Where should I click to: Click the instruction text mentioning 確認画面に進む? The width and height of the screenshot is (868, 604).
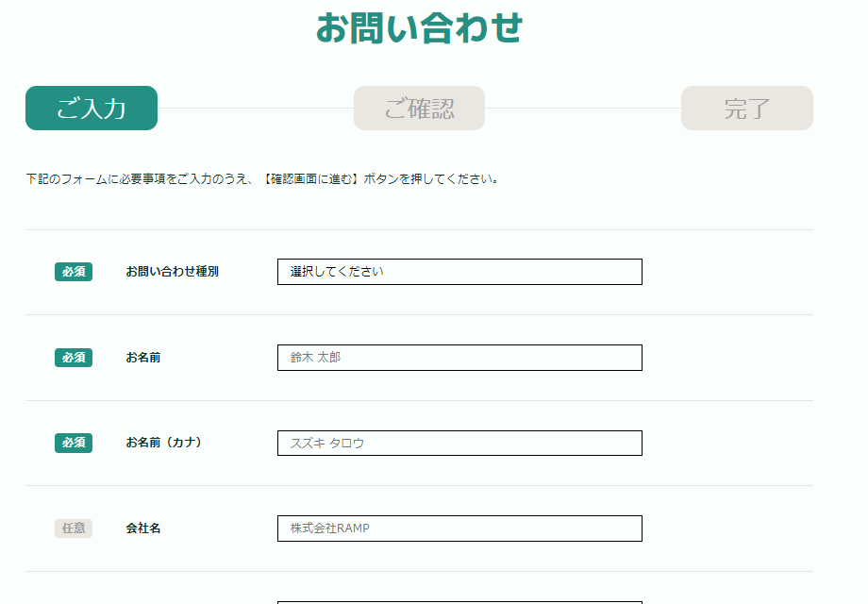(262, 178)
